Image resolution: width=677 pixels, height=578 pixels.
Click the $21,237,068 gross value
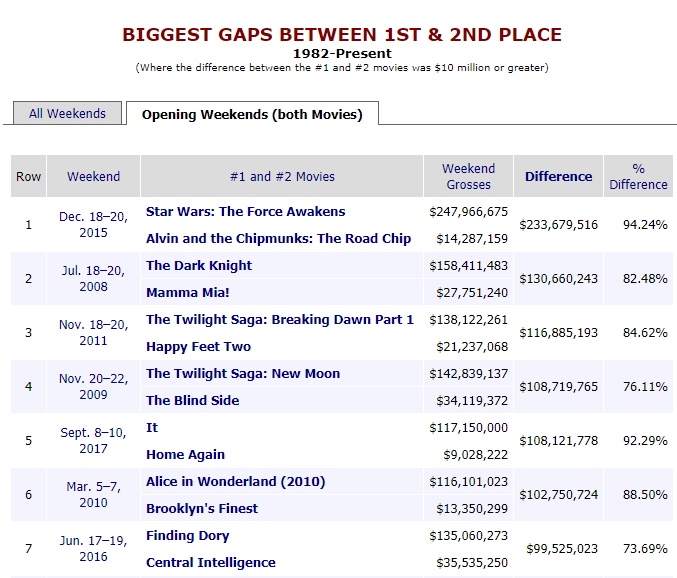[x=472, y=346]
